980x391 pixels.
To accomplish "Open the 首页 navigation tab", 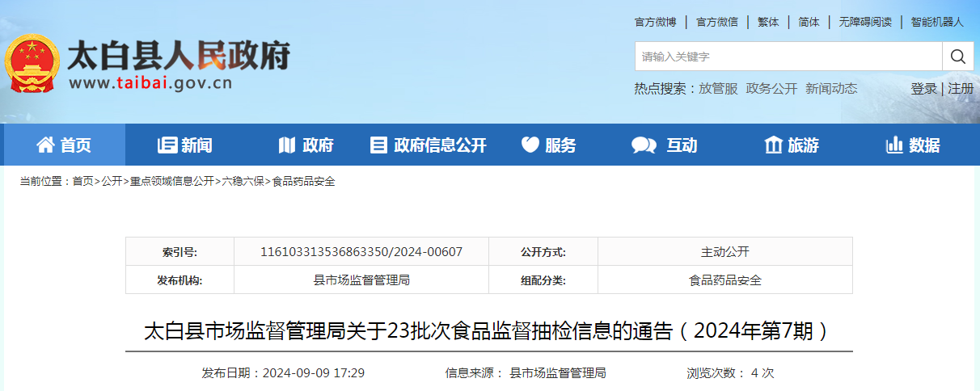I will tap(65, 145).
